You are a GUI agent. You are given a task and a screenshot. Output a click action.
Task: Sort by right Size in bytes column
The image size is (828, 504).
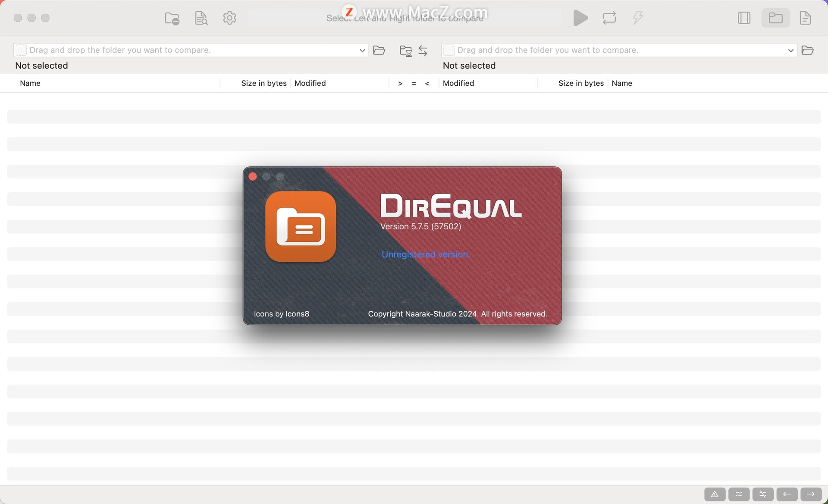(x=581, y=83)
